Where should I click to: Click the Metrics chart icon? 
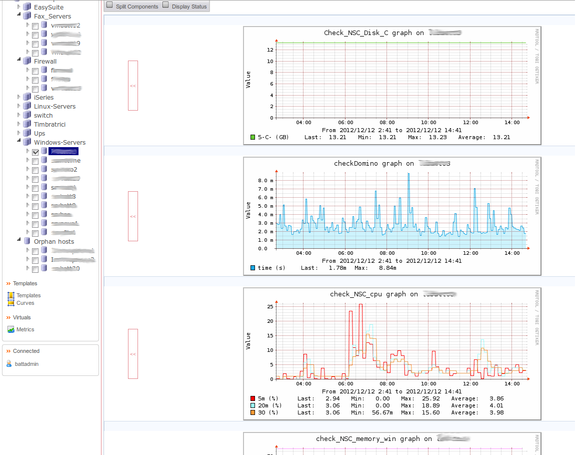tap(11, 329)
